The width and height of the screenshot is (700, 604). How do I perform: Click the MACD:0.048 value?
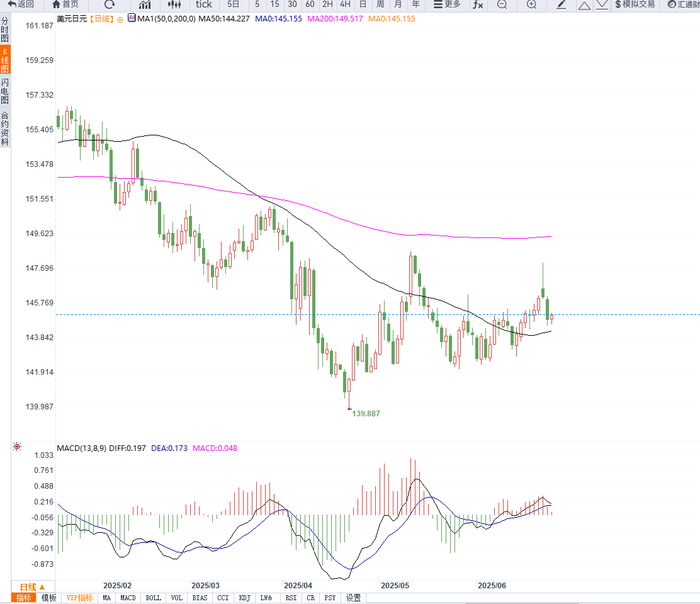tap(215, 448)
